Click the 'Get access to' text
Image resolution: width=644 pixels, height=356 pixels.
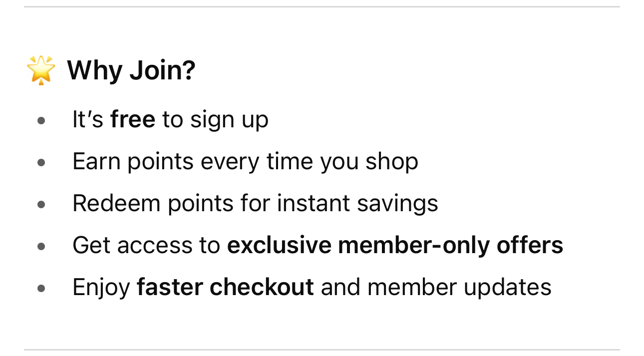pos(146,246)
